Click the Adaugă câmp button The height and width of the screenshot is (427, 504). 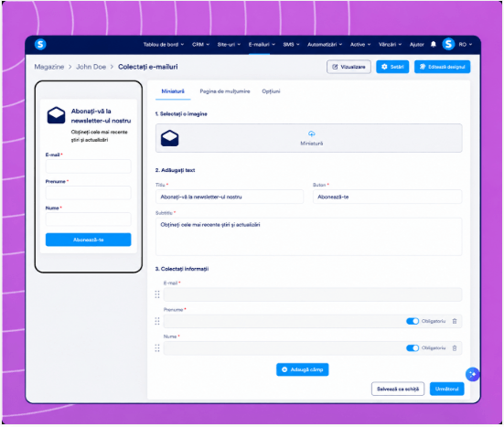coord(302,369)
